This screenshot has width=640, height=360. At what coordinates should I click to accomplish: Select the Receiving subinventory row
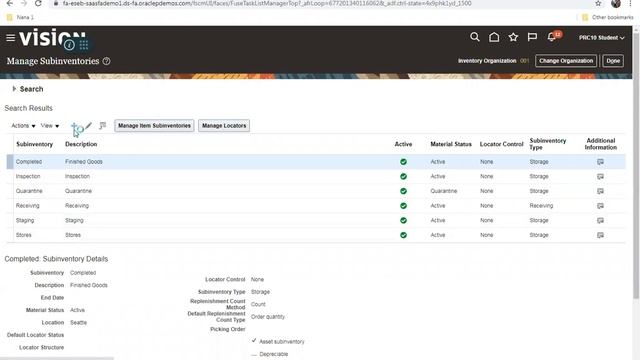pyautogui.click(x=316, y=206)
